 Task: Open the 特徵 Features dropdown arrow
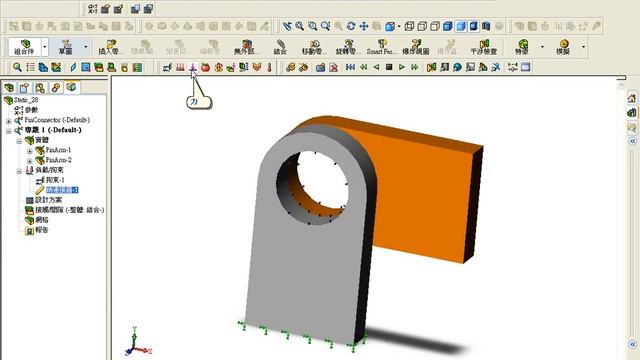(x=542, y=47)
